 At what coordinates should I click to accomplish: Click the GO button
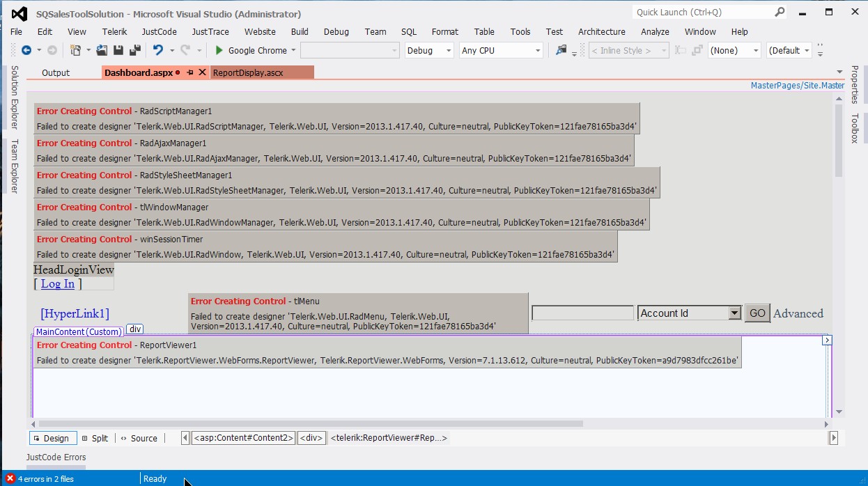(x=757, y=313)
